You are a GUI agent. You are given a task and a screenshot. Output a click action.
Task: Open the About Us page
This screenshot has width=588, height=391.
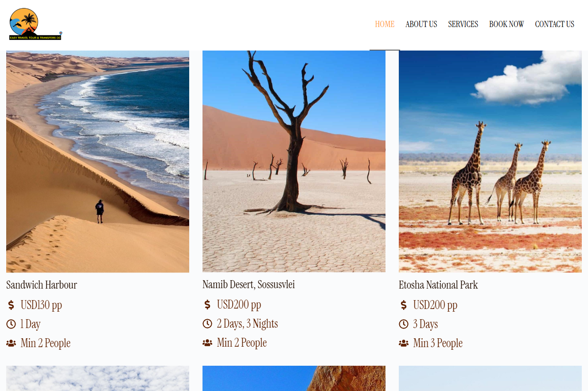pos(421,24)
